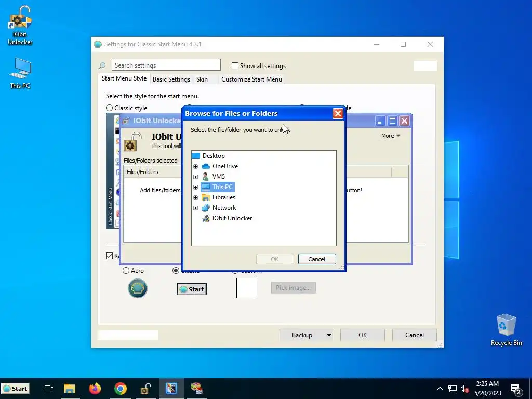Switch to the Skin tab

(x=202, y=79)
